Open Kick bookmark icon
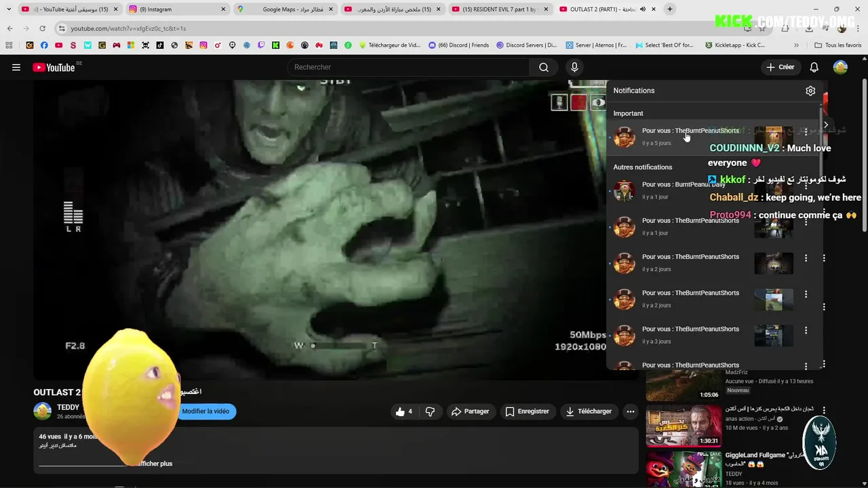The width and height of the screenshot is (868, 488). click(x=276, y=45)
